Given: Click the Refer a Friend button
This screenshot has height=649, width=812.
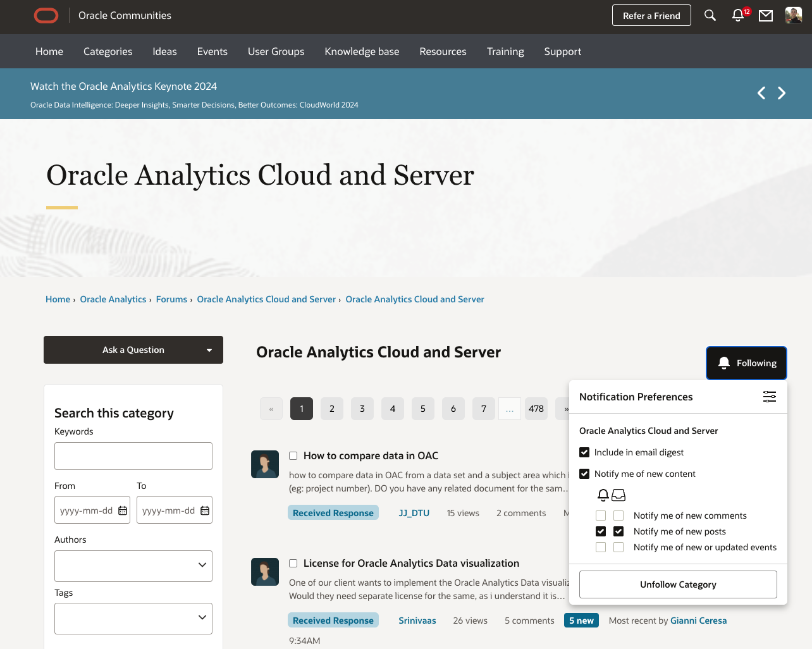Looking at the screenshot, I should tap(651, 15).
